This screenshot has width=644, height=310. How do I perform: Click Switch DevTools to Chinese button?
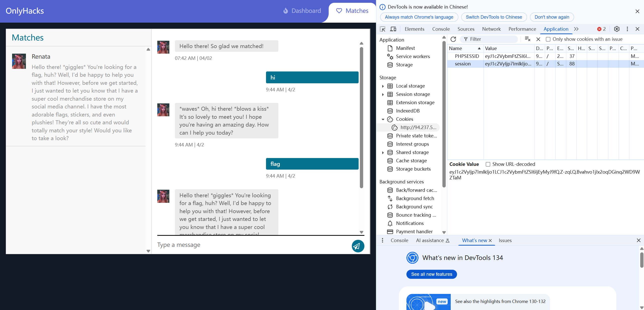tap(494, 17)
